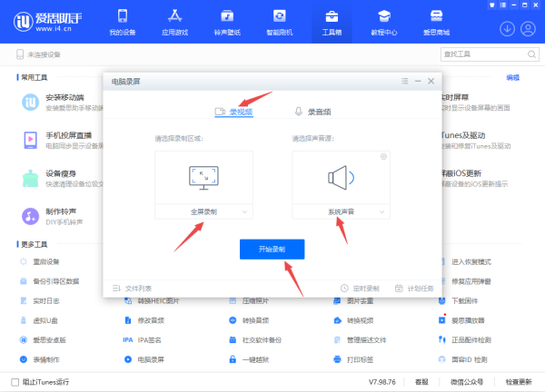The width and height of the screenshot is (545, 392).
Task: Open the 正品配件检测 tool
Action: click(x=465, y=340)
